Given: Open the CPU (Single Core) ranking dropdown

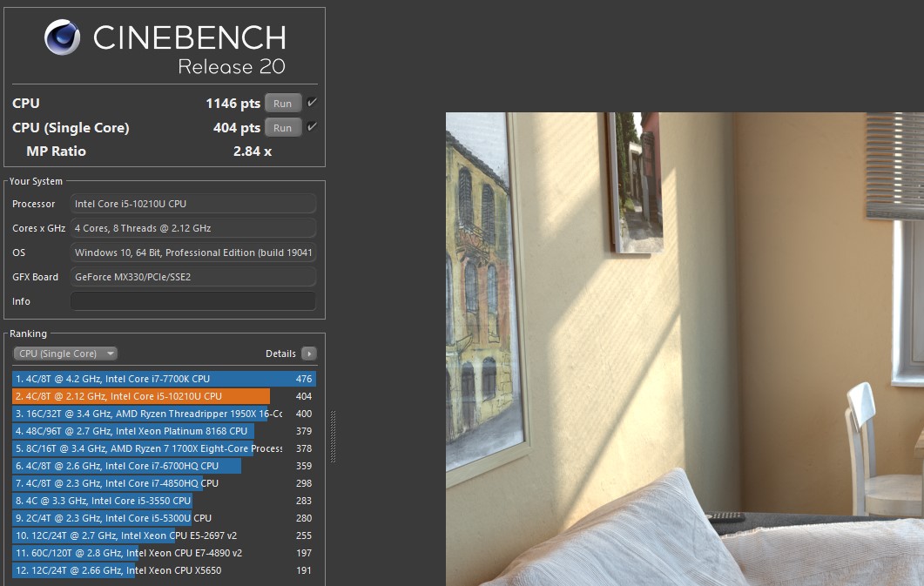Looking at the screenshot, I should [65, 354].
